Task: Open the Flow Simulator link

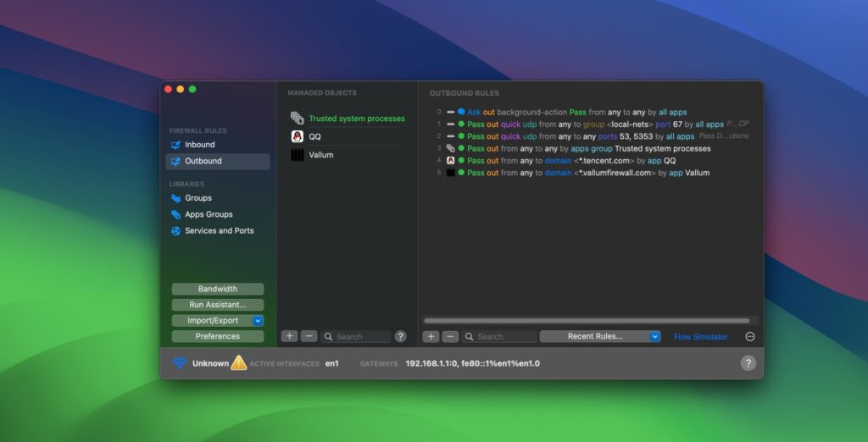Action: pos(701,337)
